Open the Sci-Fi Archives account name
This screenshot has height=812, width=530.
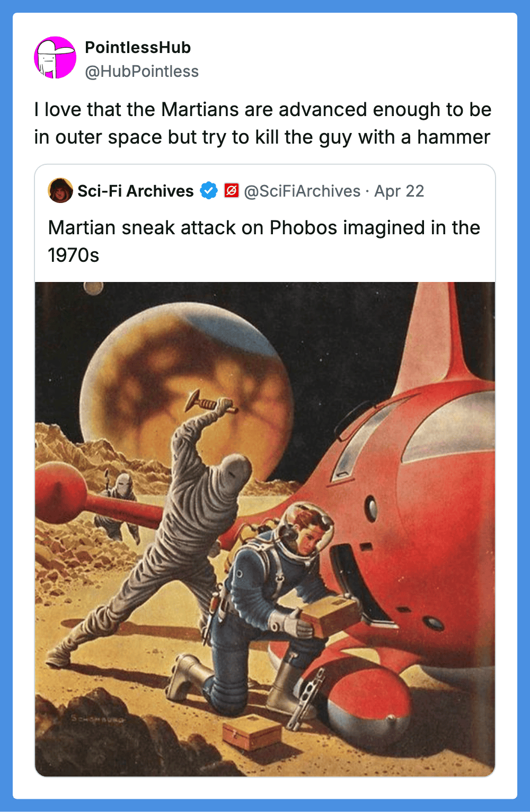[x=136, y=191]
